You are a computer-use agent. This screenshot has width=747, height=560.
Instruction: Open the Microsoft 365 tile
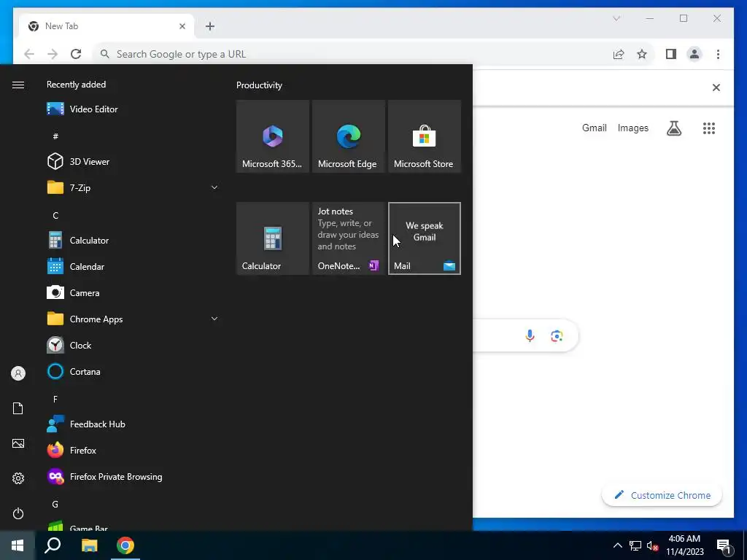pyautogui.click(x=273, y=136)
